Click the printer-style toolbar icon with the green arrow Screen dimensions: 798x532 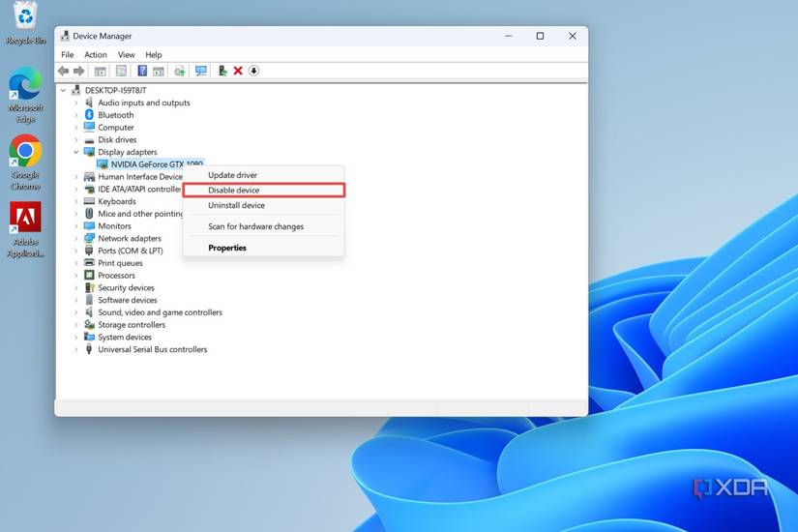pos(180,71)
